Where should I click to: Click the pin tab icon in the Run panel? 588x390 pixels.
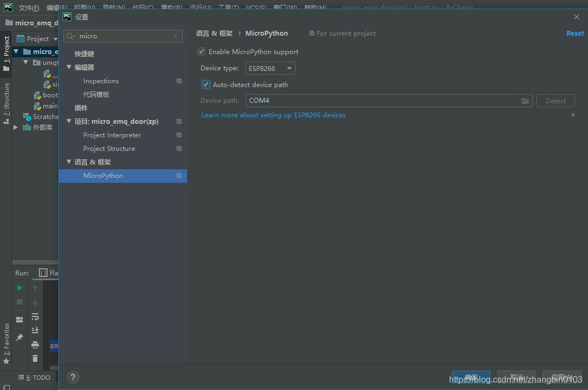coord(19,337)
